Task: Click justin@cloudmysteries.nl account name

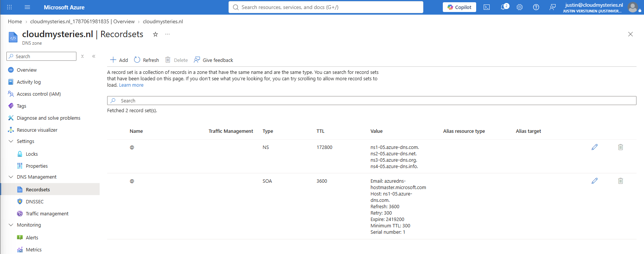Action: 594,5
